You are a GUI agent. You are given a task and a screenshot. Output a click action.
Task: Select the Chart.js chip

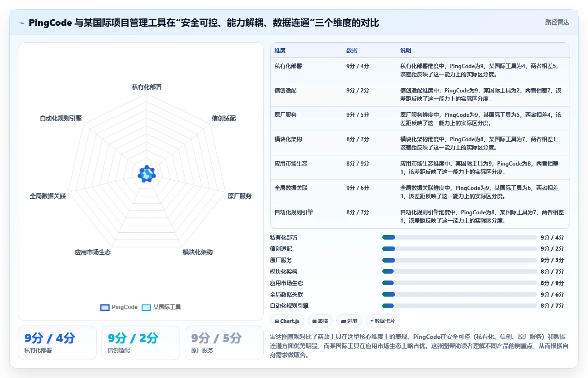[x=287, y=321]
